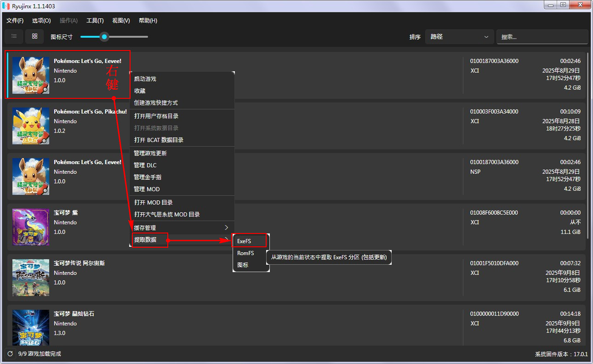This screenshot has height=364, width=593.
Task: Click 启动游戏 in the context menu
Action: [145, 79]
